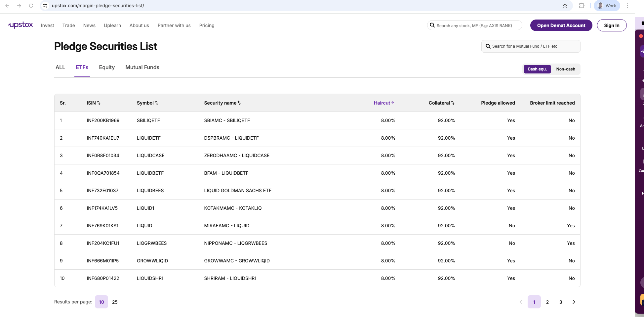
Task: Switch to the Equity tab
Action: 107,68
